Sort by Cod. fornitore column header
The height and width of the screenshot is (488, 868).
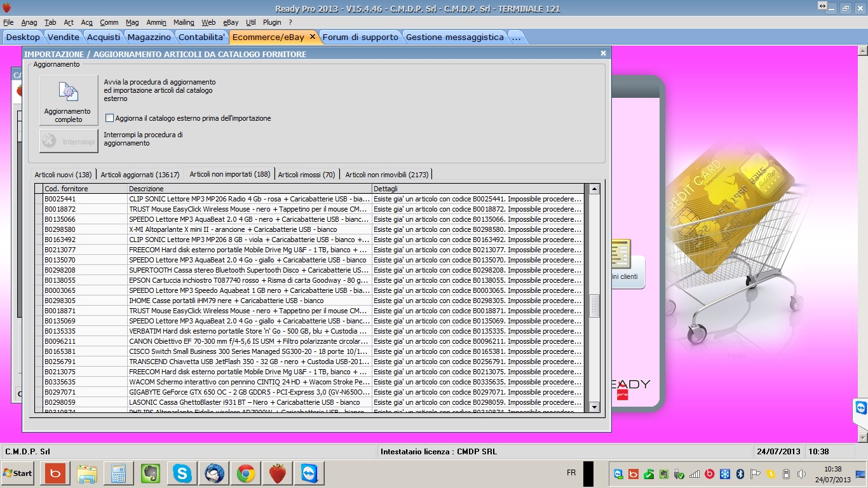click(x=85, y=189)
